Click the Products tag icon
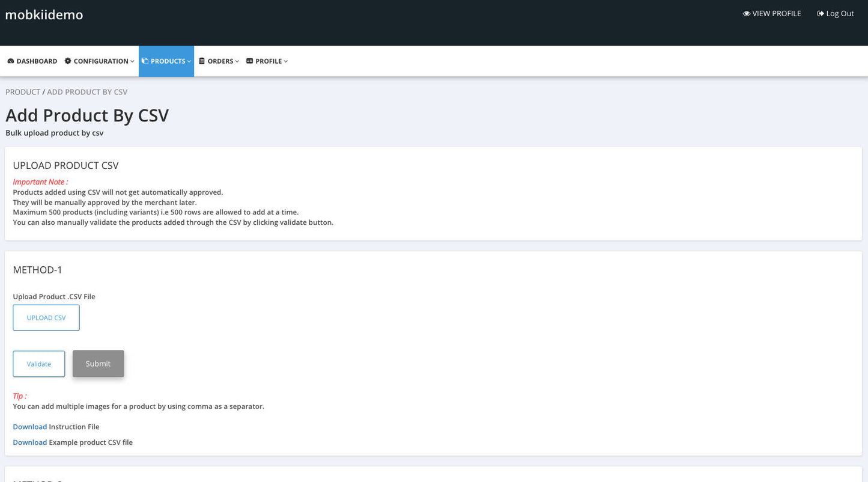 pos(145,61)
